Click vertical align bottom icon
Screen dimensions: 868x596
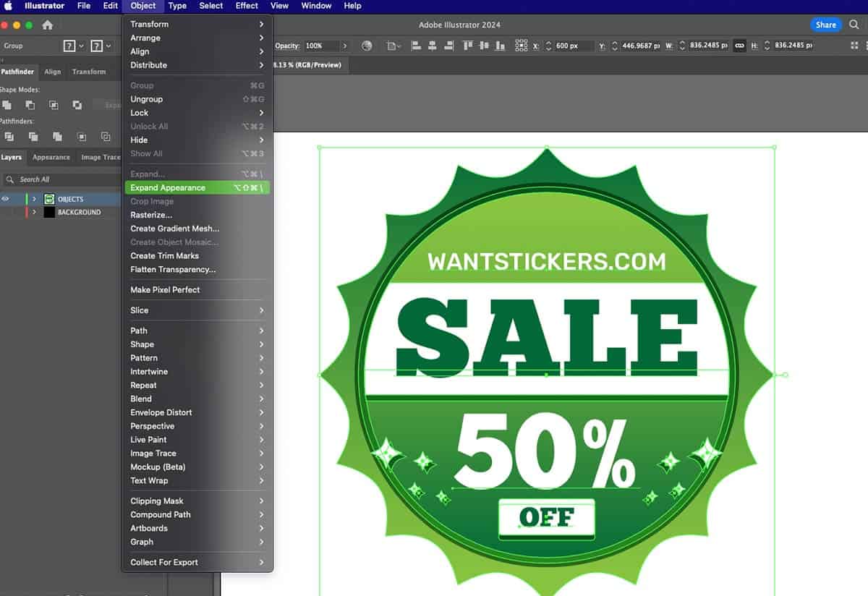(x=499, y=46)
